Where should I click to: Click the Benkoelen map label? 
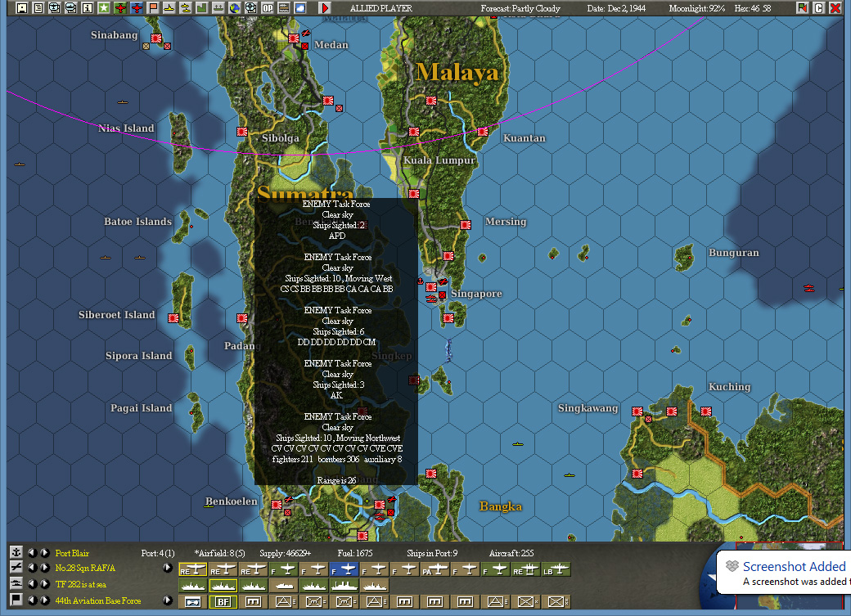tap(232, 501)
